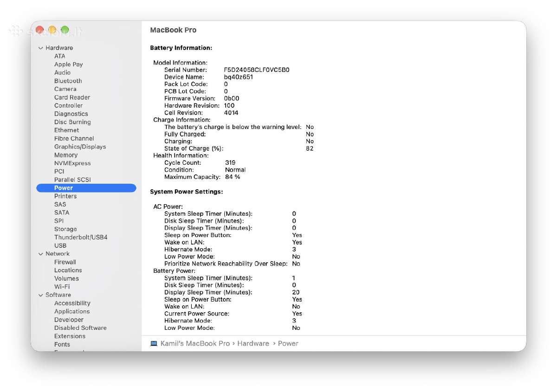The height and width of the screenshot is (392, 557).
Task: Open the Diagnostics entry
Action: (x=71, y=114)
